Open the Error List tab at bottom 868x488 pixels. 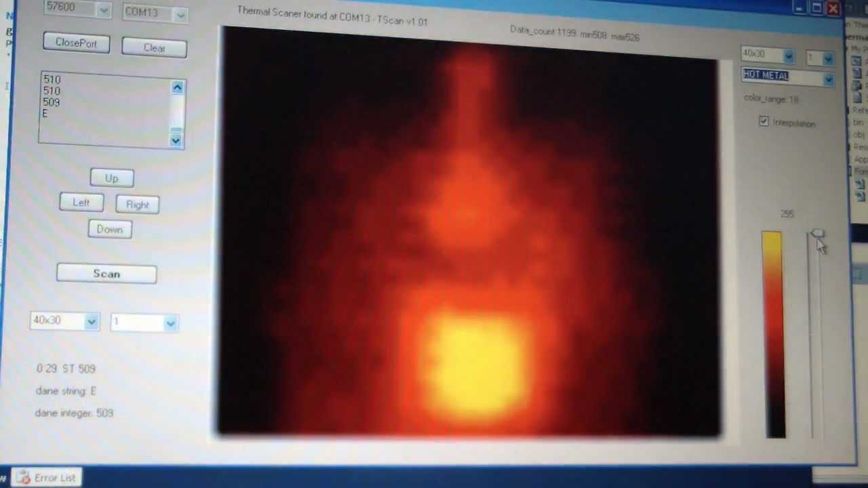46,478
